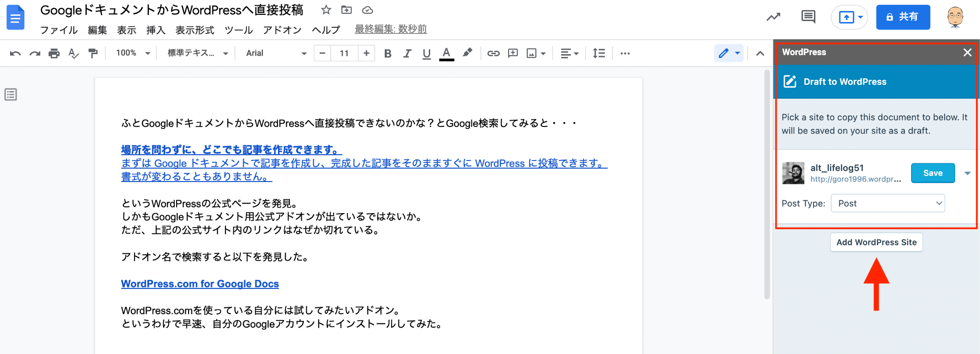
Task: Click the undo arrow icon
Action: click(15, 53)
